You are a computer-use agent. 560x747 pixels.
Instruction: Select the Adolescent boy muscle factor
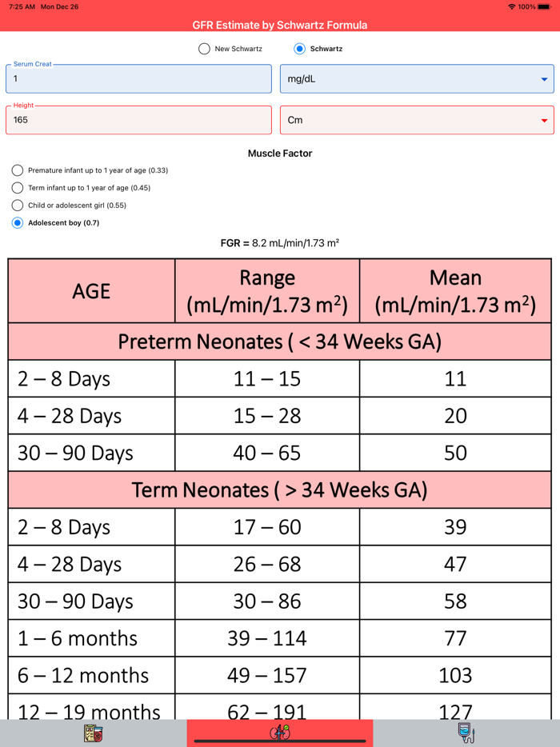(x=17, y=222)
